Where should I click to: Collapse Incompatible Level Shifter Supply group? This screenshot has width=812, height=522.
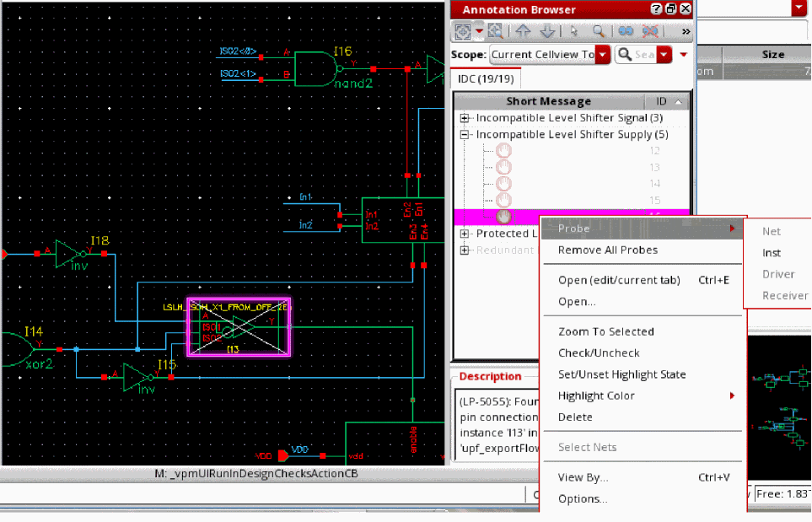pos(464,135)
